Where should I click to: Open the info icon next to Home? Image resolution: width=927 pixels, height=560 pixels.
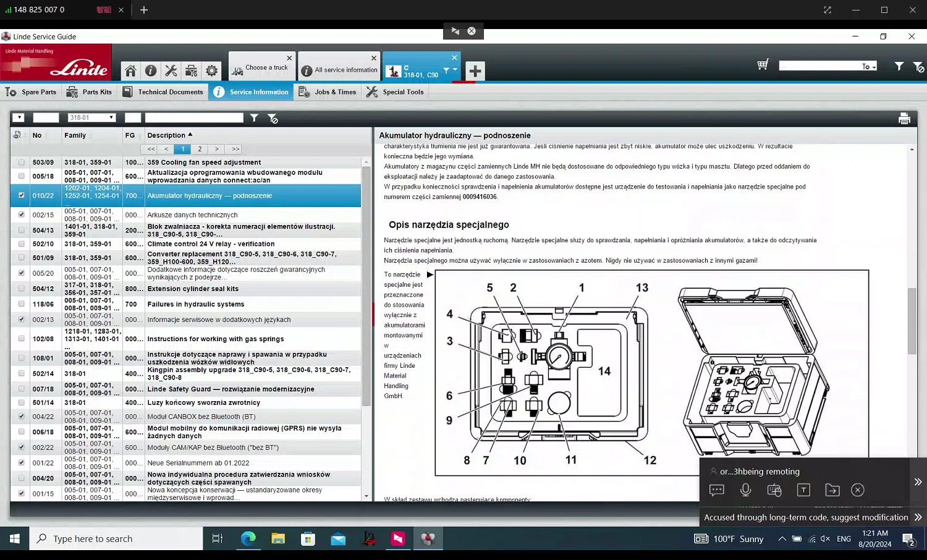pos(151,71)
